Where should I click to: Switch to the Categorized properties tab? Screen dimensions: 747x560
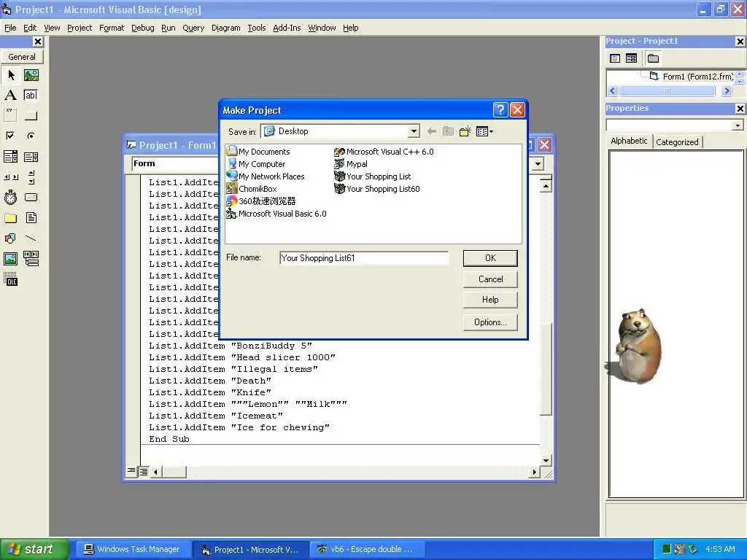tap(677, 142)
